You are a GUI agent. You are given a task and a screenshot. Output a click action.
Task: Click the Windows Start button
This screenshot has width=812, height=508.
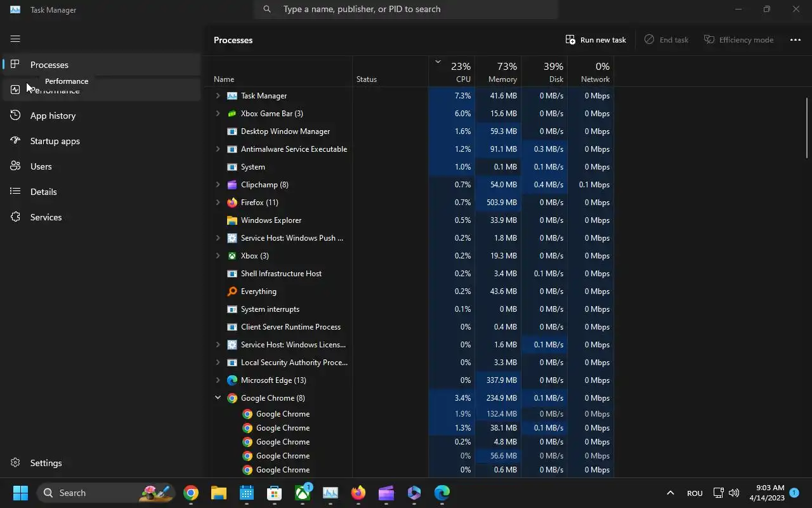tap(20, 493)
